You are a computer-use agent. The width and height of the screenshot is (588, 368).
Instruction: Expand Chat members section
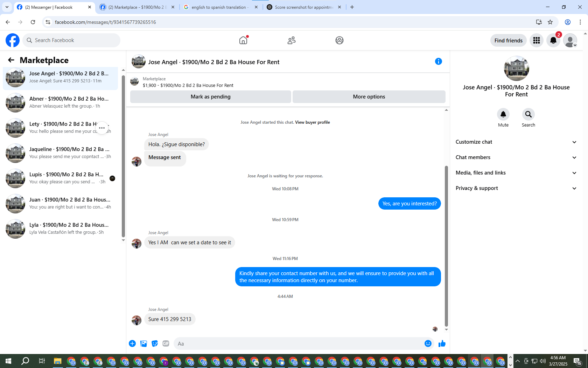pos(516,157)
